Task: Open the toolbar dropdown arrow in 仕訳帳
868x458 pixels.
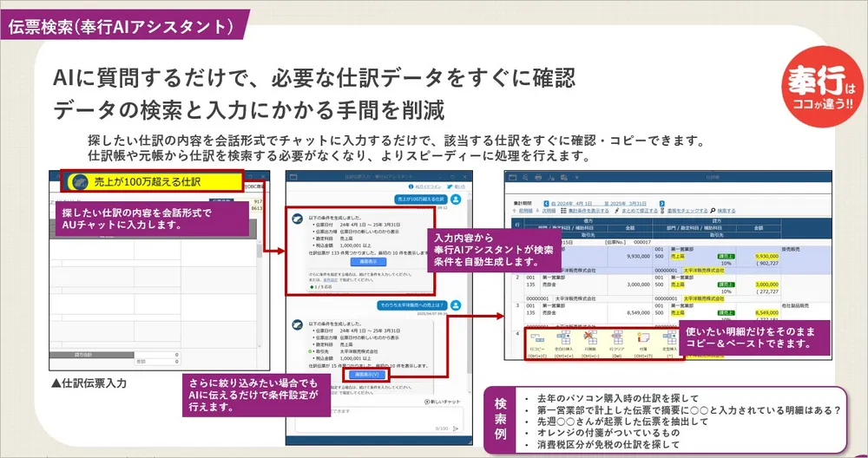Action: tap(576, 178)
